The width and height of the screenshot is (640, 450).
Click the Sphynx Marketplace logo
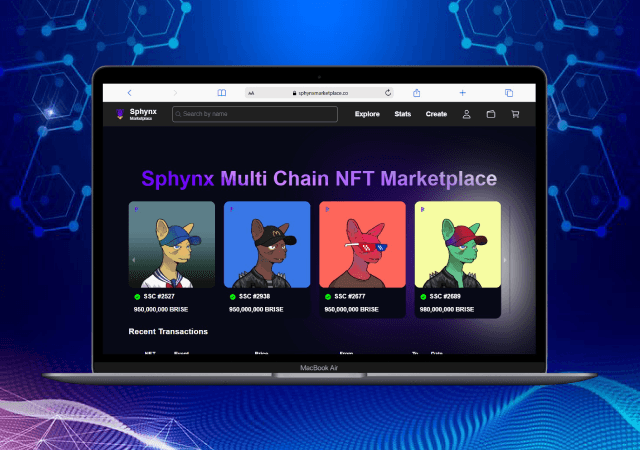(x=136, y=114)
